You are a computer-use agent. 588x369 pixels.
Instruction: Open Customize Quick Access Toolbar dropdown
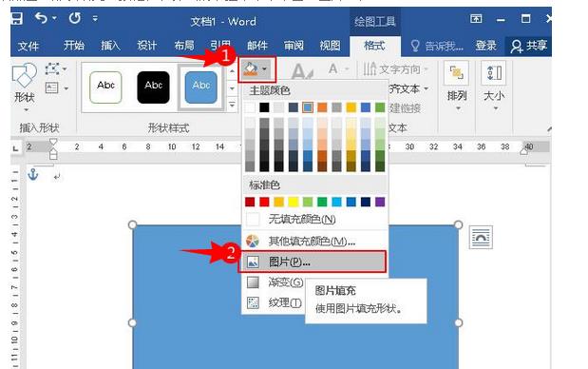95,18
